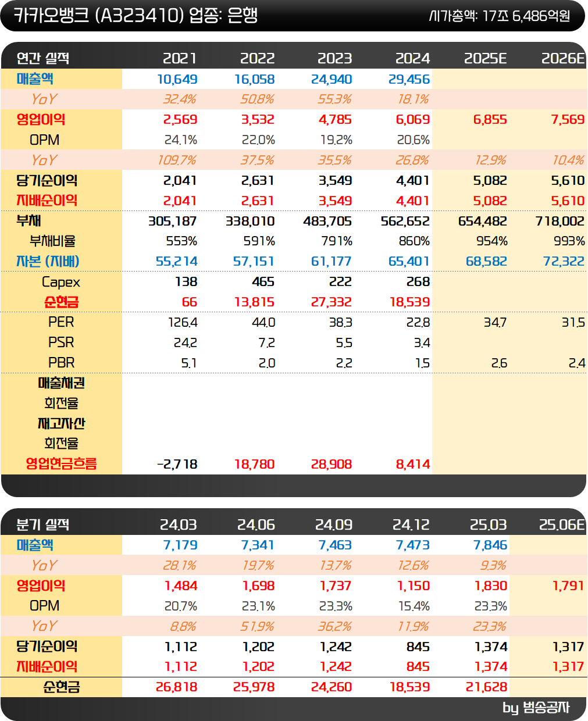The width and height of the screenshot is (588, 721).
Task: Click the 시가총액 17조 6,486억원 text
Action: tap(499, 16)
